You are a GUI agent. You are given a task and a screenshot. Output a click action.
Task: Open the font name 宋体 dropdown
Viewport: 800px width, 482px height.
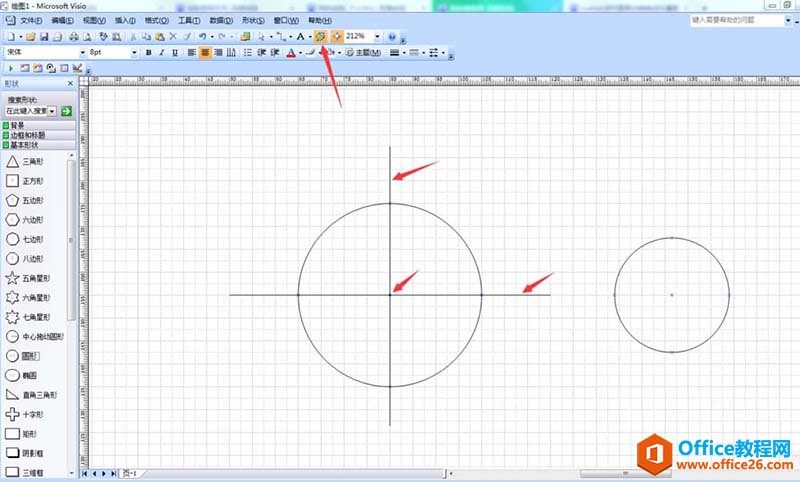coord(83,53)
